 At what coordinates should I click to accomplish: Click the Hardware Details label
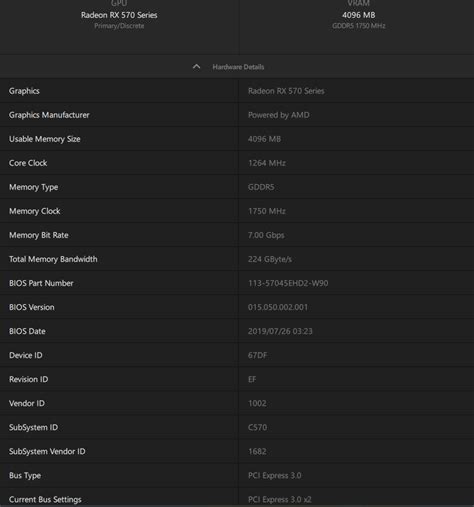point(238,67)
